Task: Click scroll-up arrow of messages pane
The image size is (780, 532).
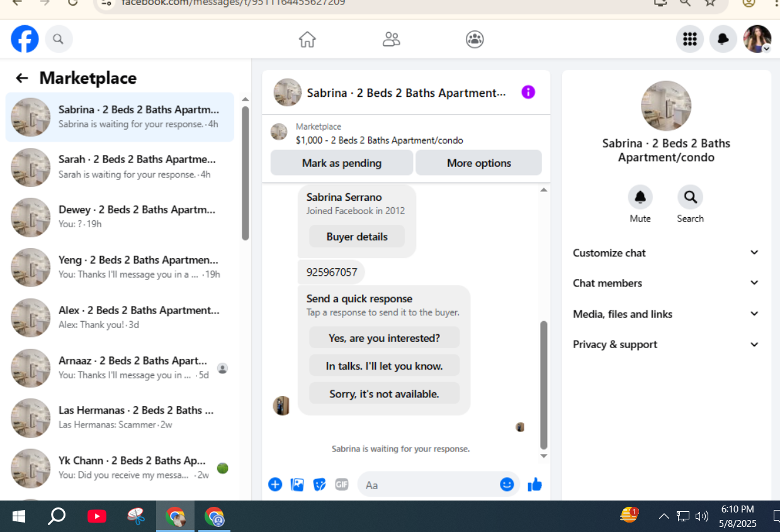Action: point(544,190)
